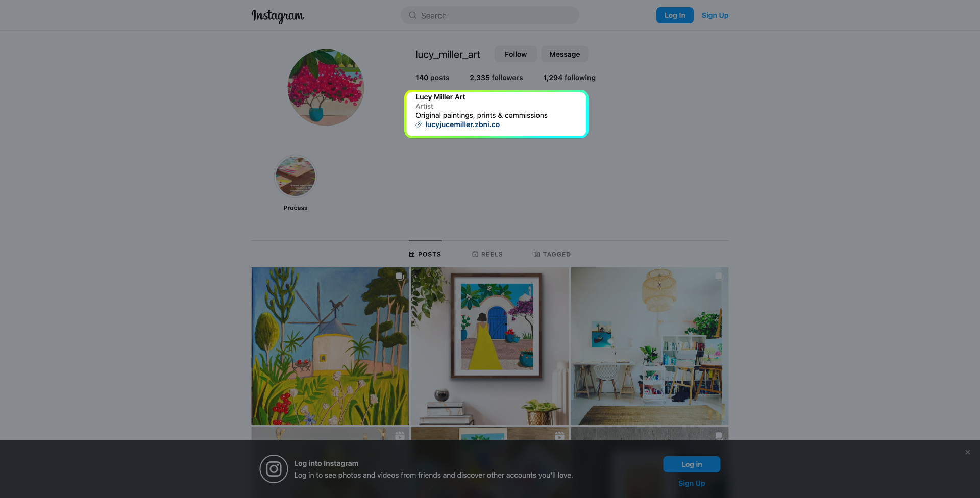Open the framed yellow dress painting post
980x498 pixels.
(x=490, y=346)
